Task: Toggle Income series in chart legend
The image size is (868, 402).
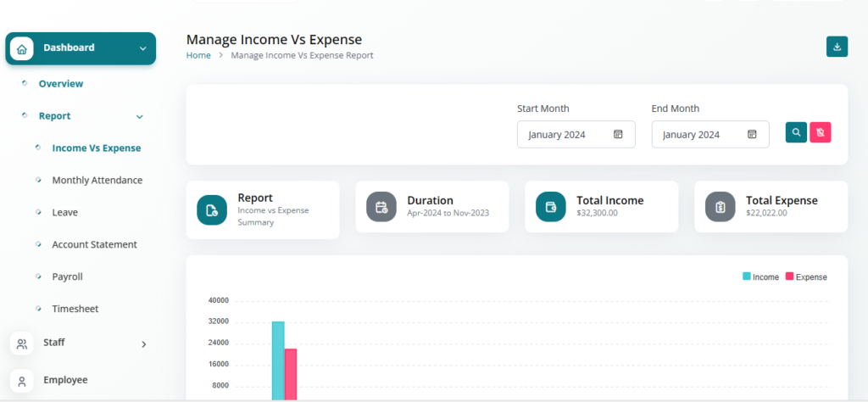Action: point(760,277)
